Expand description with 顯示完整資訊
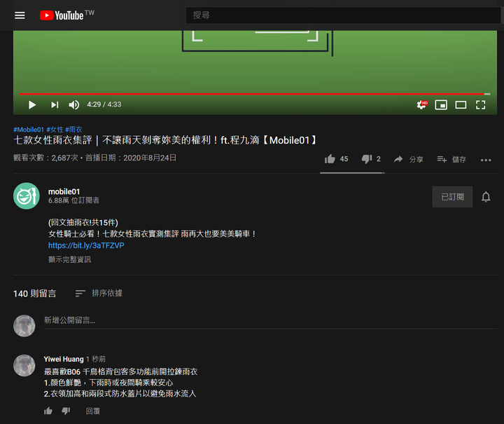This screenshot has width=504, height=424. pos(69,259)
